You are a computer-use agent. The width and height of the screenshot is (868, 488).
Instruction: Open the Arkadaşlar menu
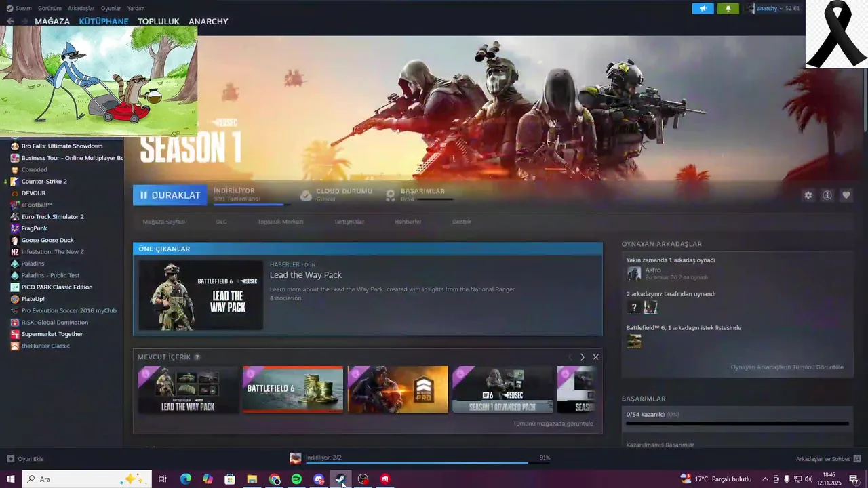point(81,9)
